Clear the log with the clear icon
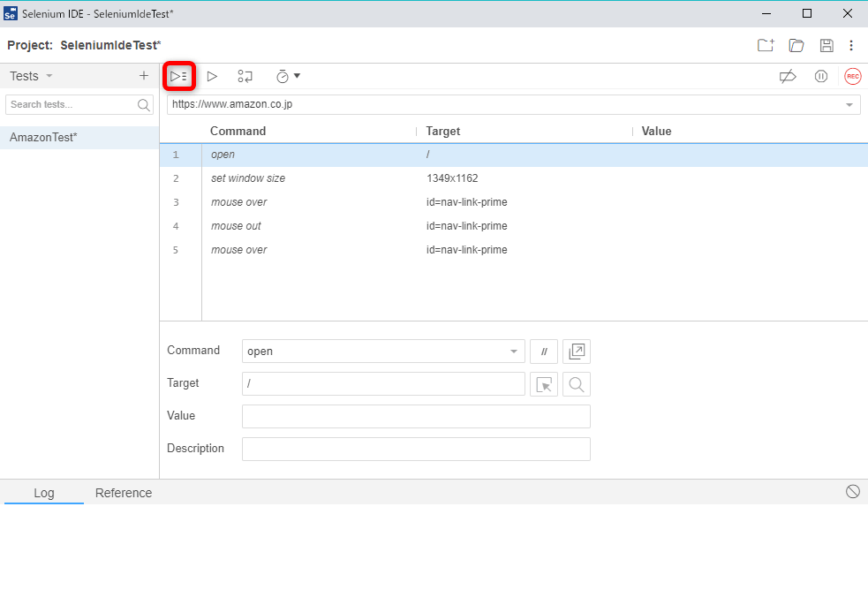 pyautogui.click(x=852, y=492)
